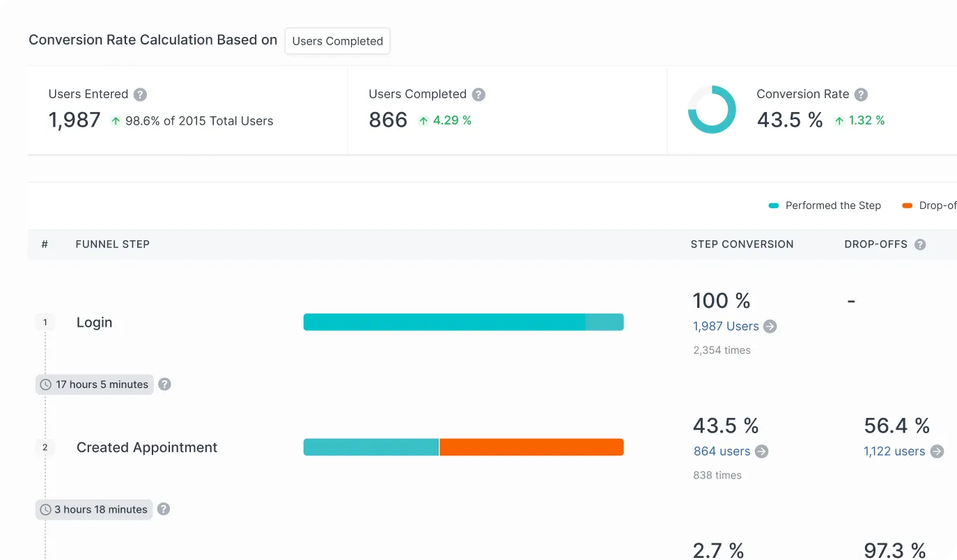957x560 pixels.
Task: Open the '1,987 Users' list for Login
Action: 725,326
